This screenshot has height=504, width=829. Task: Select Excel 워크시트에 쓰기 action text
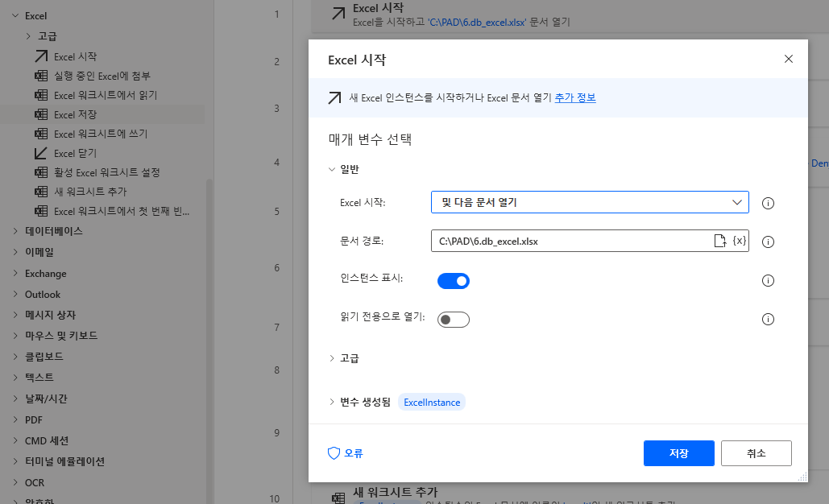click(101, 134)
